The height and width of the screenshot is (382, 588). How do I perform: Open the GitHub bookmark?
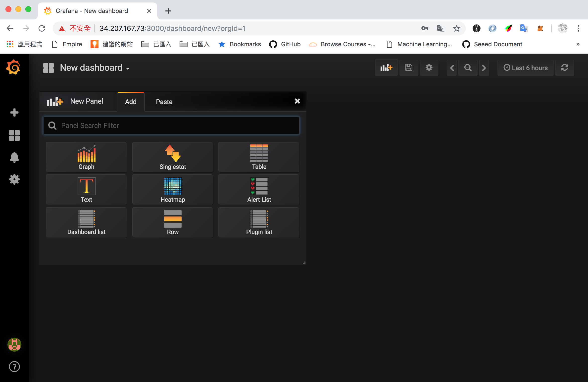click(285, 44)
